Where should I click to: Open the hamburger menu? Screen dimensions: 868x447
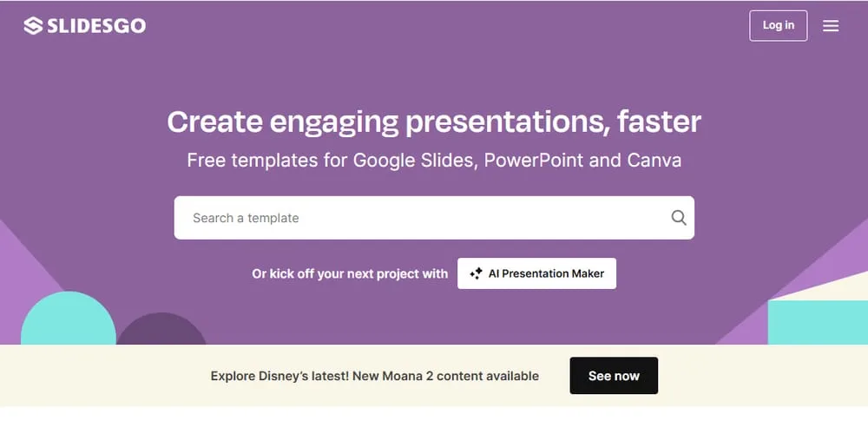point(831,25)
